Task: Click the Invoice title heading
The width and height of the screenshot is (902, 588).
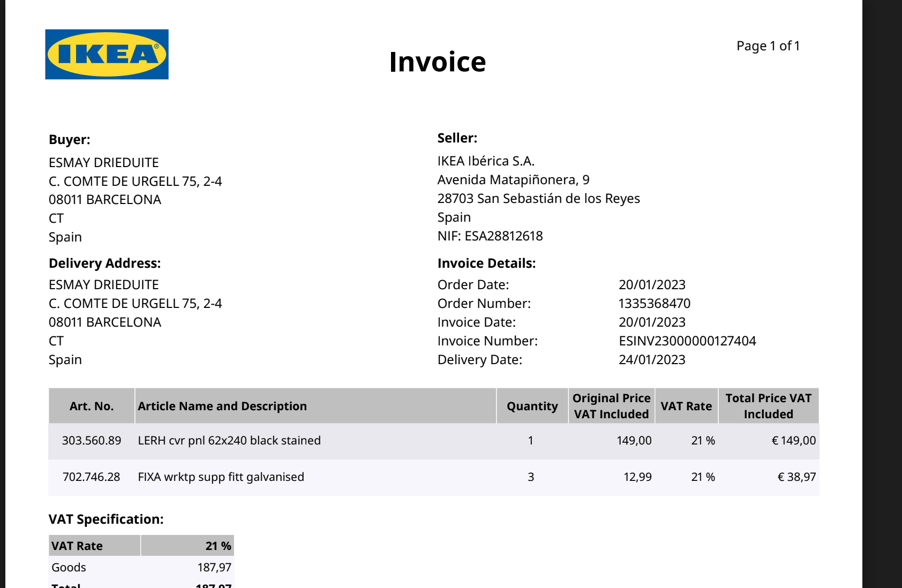Action: tap(437, 62)
